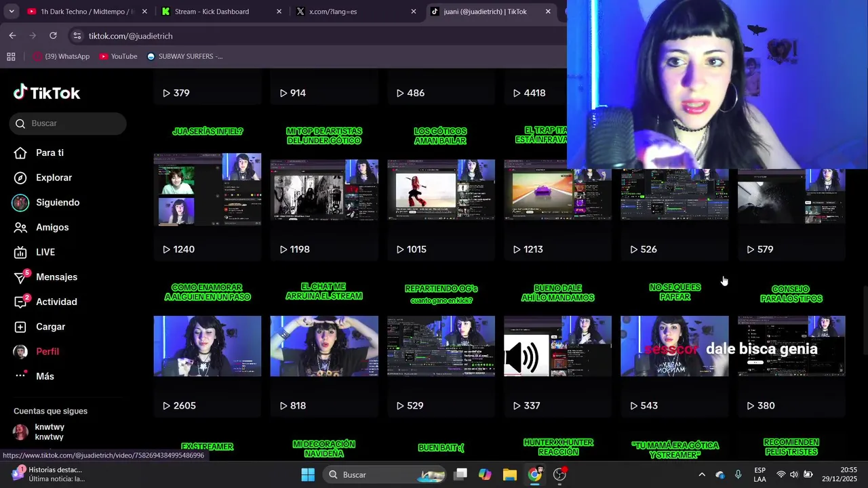The width and height of the screenshot is (868, 488).
Task: Open video title MI DECORACIÓN NAVIDEÑA
Action: [324, 449]
